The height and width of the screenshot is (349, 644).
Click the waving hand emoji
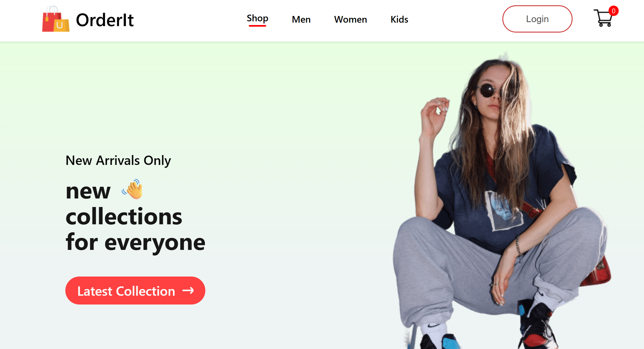click(133, 189)
